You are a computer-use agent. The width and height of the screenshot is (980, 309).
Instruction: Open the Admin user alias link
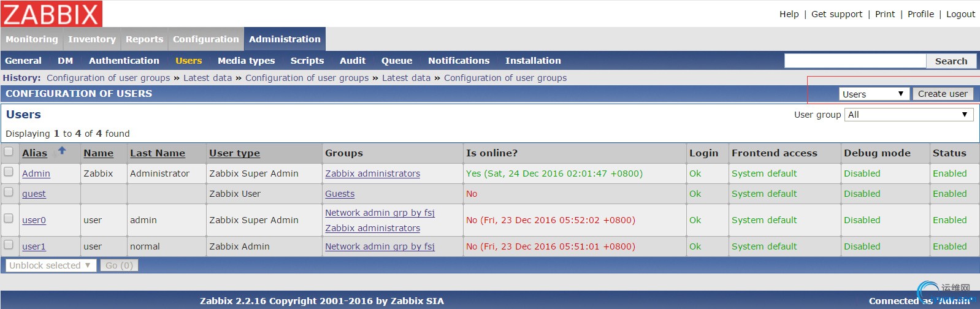tap(36, 174)
